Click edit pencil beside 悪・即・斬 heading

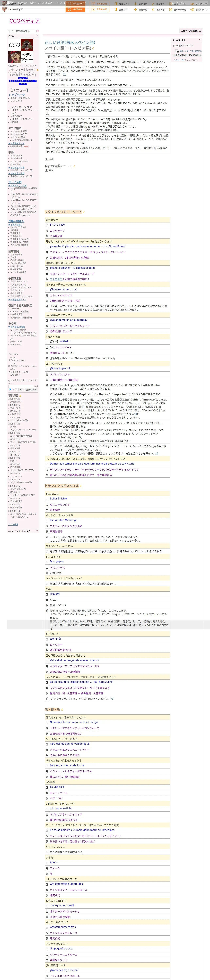point(62,710)
